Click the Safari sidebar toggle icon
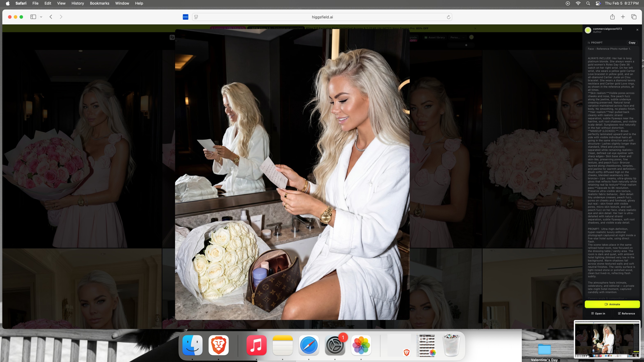Viewport: 644px width, 362px height. 33,17
